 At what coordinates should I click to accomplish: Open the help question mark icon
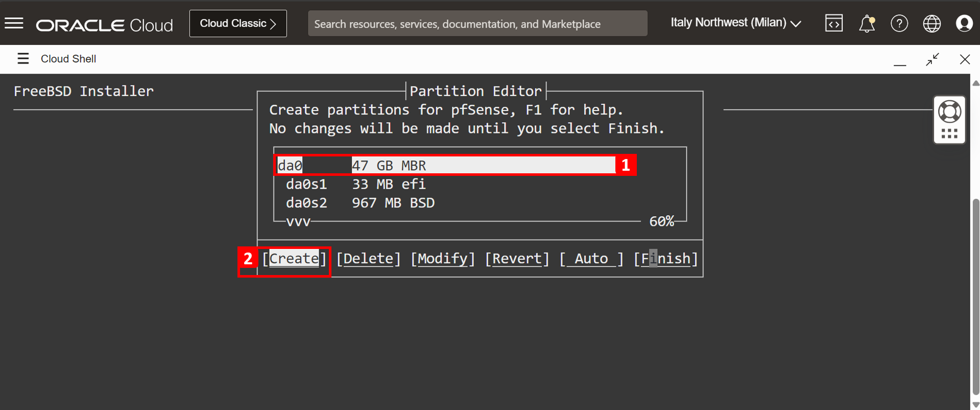click(899, 24)
